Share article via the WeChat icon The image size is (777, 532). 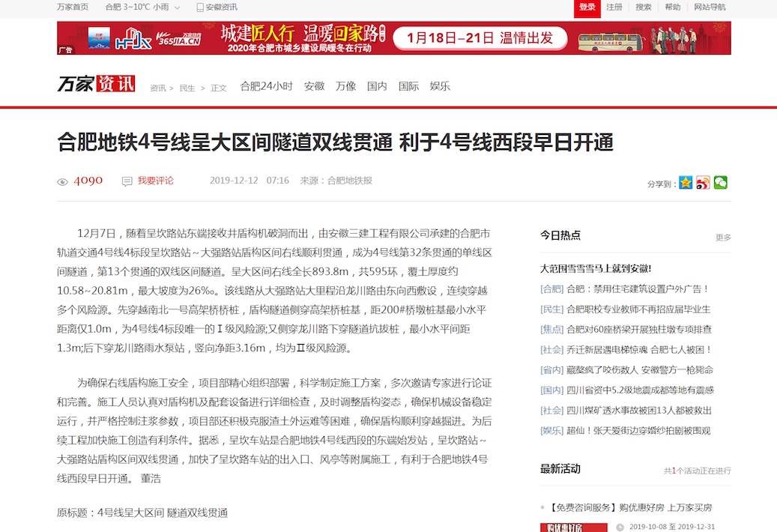(x=720, y=182)
